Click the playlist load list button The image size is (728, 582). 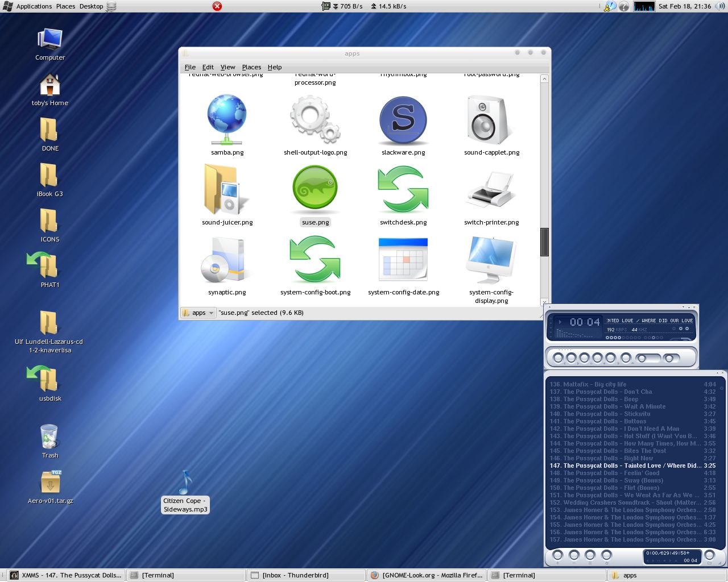point(709,555)
